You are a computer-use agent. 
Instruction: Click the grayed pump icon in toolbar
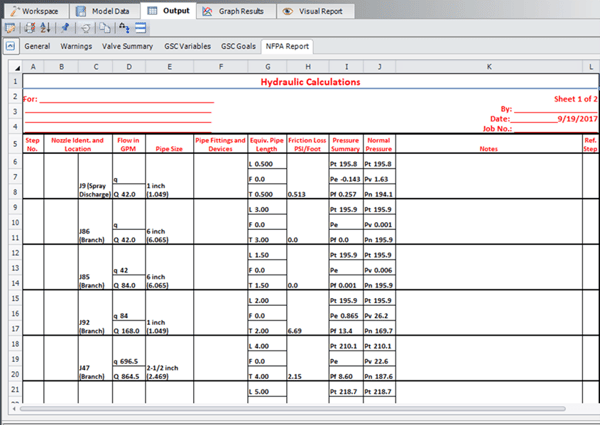(x=86, y=28)
